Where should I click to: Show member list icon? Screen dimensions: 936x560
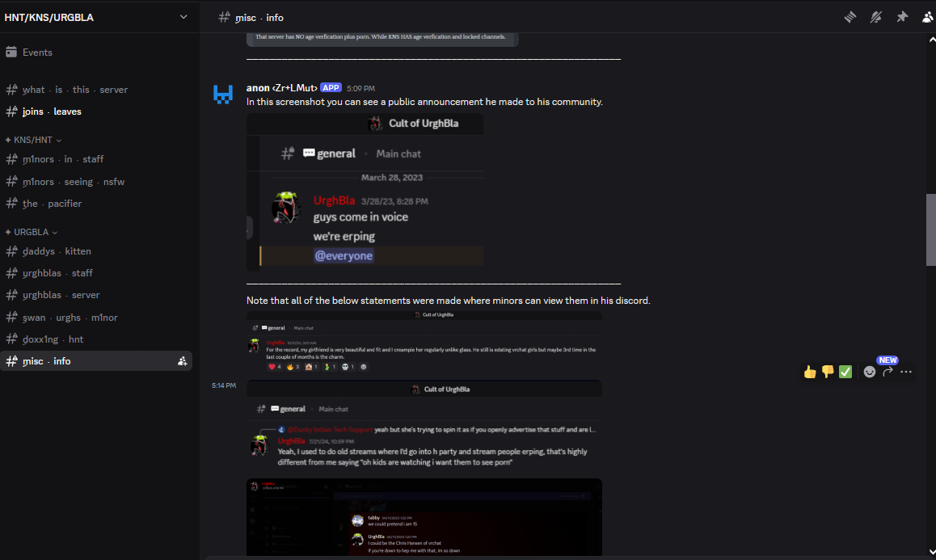(928, 17)
